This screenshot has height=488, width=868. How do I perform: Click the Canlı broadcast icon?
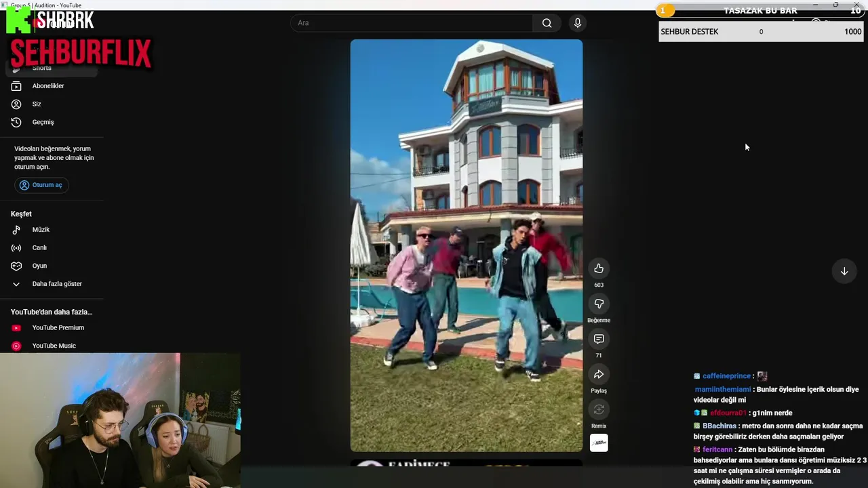point(16,248)
